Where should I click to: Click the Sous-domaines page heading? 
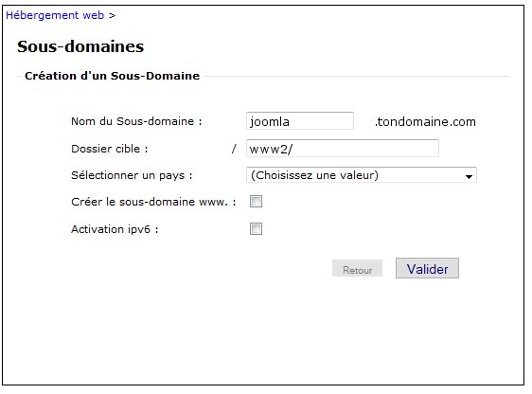pos(80,46)
